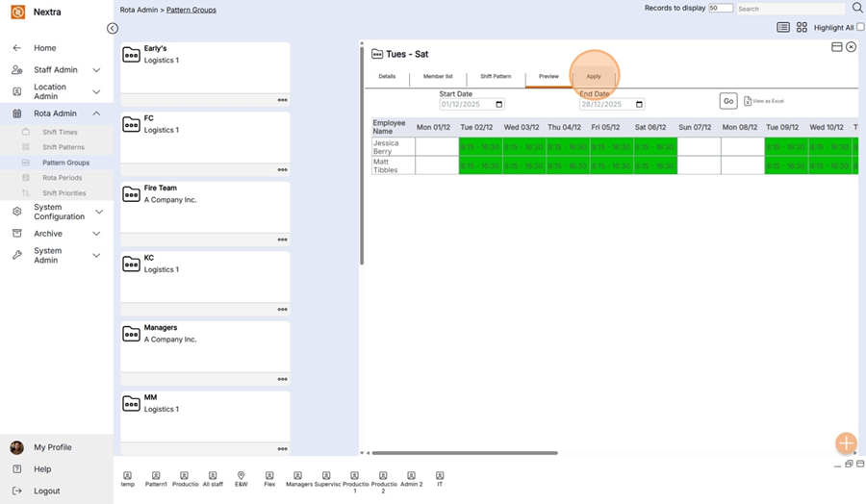Select Pattern Groups in the sidebar

(x=65, y=163)
